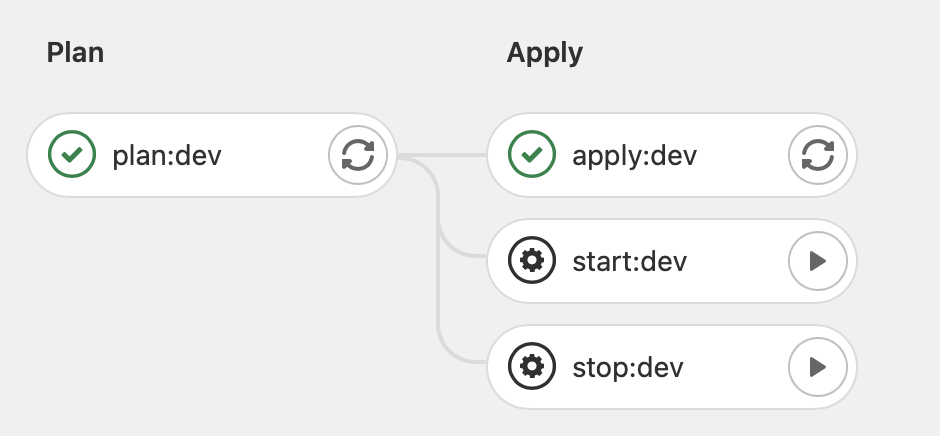Retry the plan:dev job
Image resolution: width=940 pixels, height=436 pixels.
[358, 155]
